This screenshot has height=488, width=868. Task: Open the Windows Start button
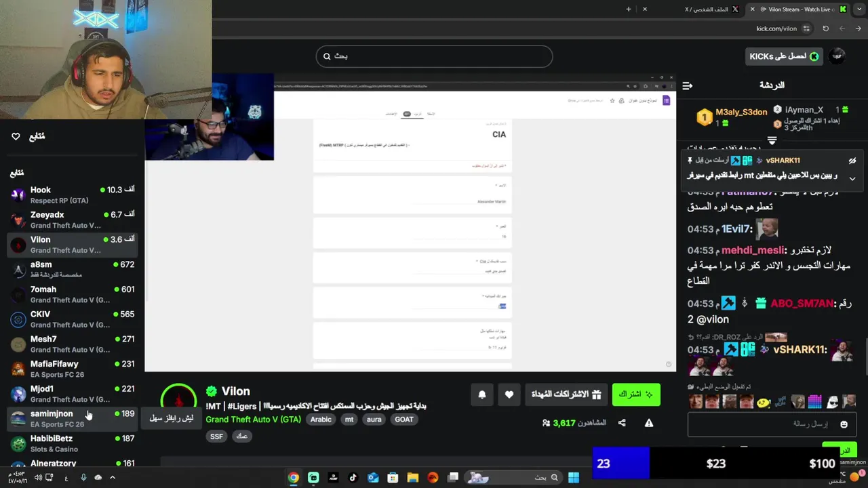pos(574,477)
